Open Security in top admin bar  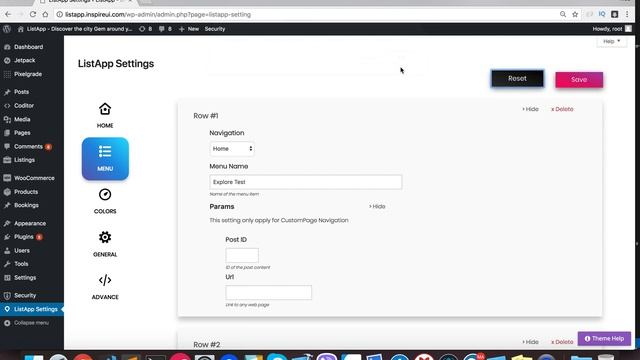(x=215, y=29)
